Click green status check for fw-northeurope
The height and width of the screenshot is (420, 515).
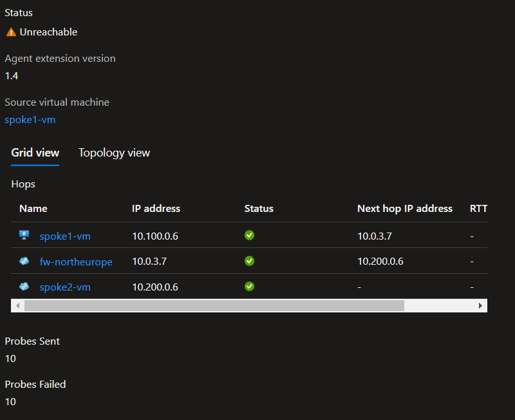(x=249, y=261)
